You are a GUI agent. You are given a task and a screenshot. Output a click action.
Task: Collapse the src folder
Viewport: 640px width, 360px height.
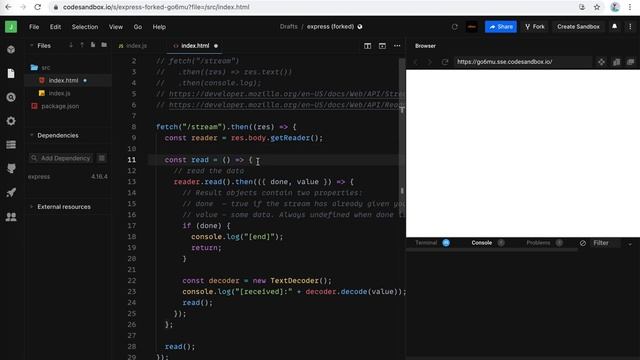(40, 67)
